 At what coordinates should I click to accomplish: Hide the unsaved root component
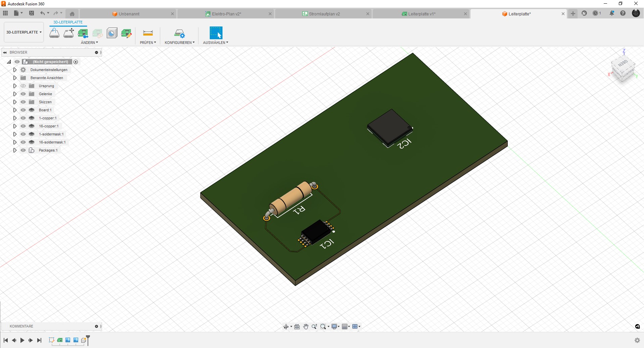pos(17,62)
